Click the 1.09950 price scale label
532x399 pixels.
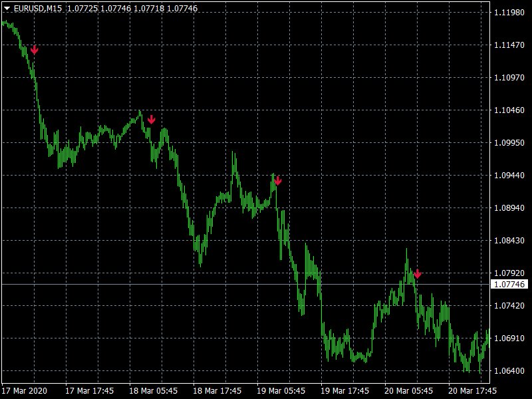pos(509,143)
